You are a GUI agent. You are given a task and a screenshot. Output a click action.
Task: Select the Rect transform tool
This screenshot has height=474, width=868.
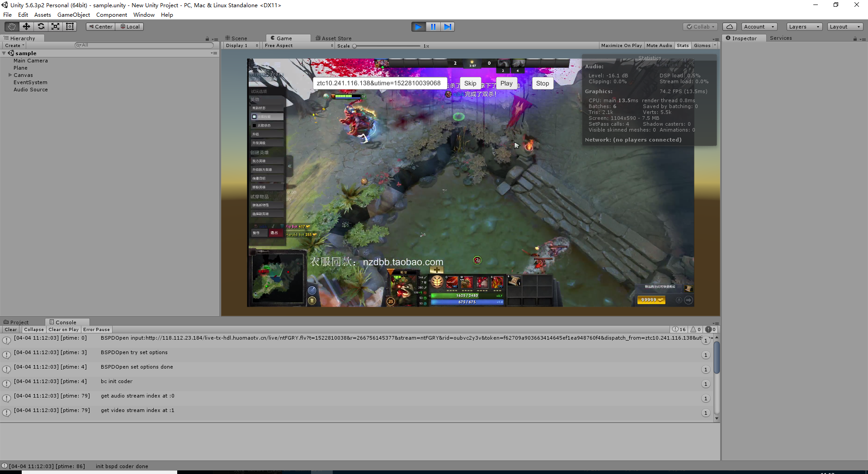pyautogui.click(x=70, y=27)
